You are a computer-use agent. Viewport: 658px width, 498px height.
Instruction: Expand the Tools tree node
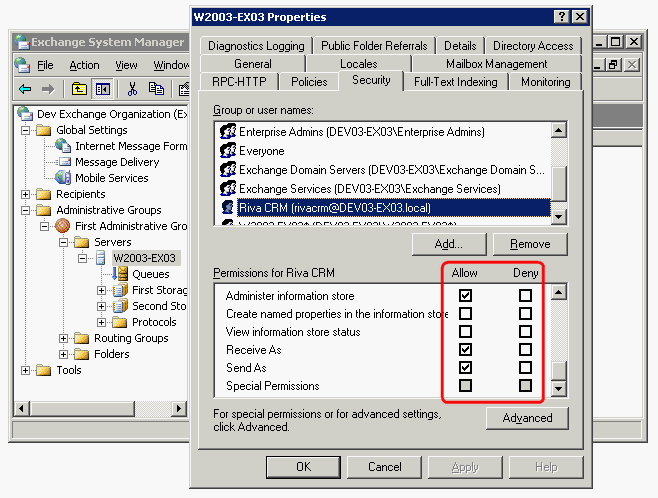pyautogui.click(x=26, y=370)
